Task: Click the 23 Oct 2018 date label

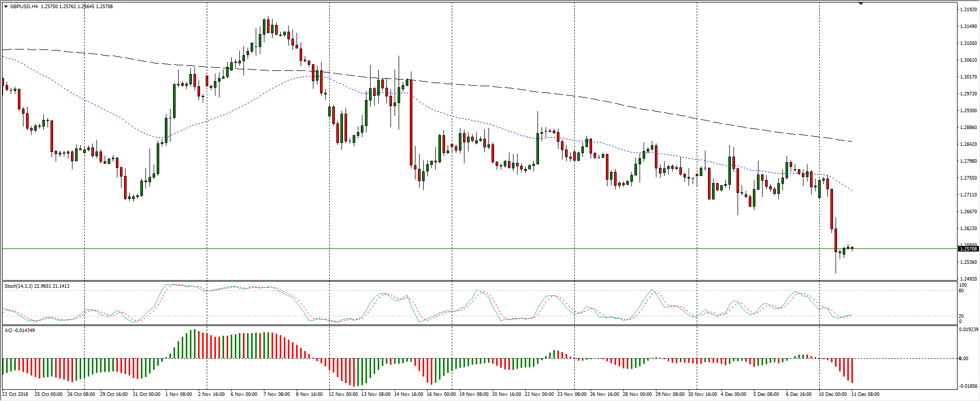Action: point(15,394)
